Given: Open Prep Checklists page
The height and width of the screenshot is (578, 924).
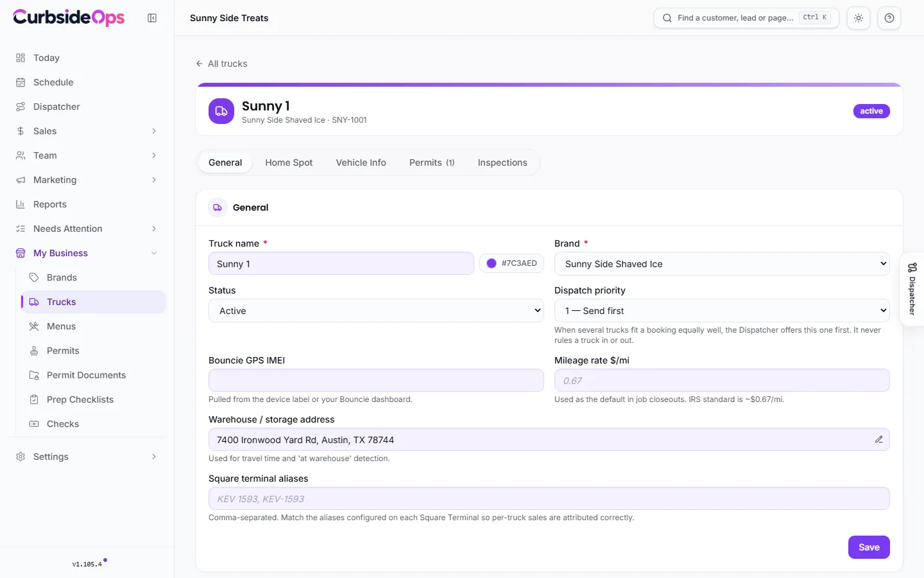Looking at the screenshot, I should pos(94,399).
